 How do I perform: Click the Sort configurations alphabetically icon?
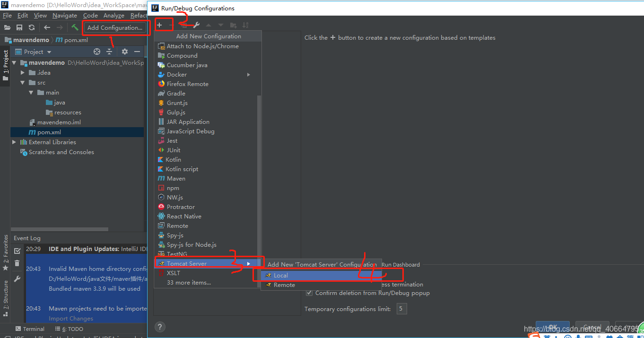click(x=245, y=25)
